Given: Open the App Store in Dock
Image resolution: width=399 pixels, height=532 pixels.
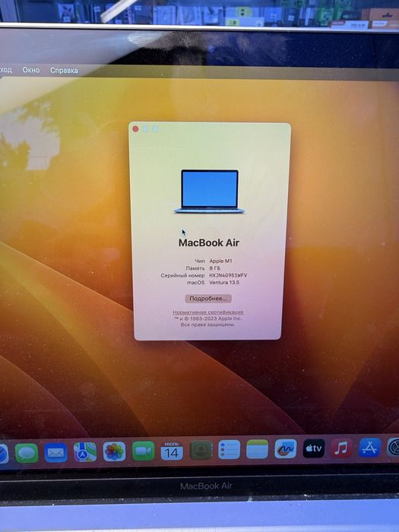Looking at the screenshot, I should [370, 448].
